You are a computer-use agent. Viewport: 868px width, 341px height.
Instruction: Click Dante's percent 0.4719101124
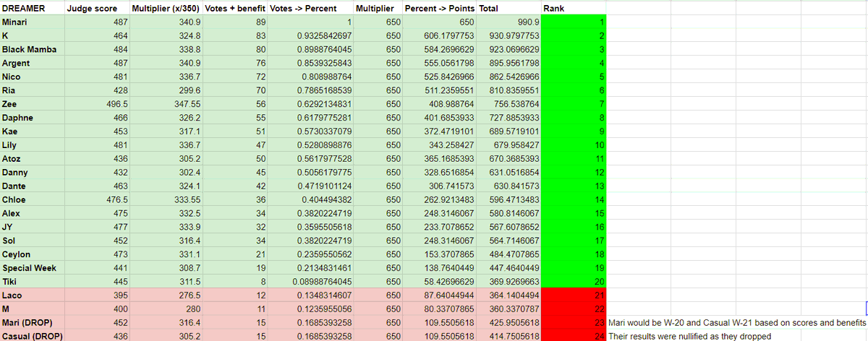311,187
